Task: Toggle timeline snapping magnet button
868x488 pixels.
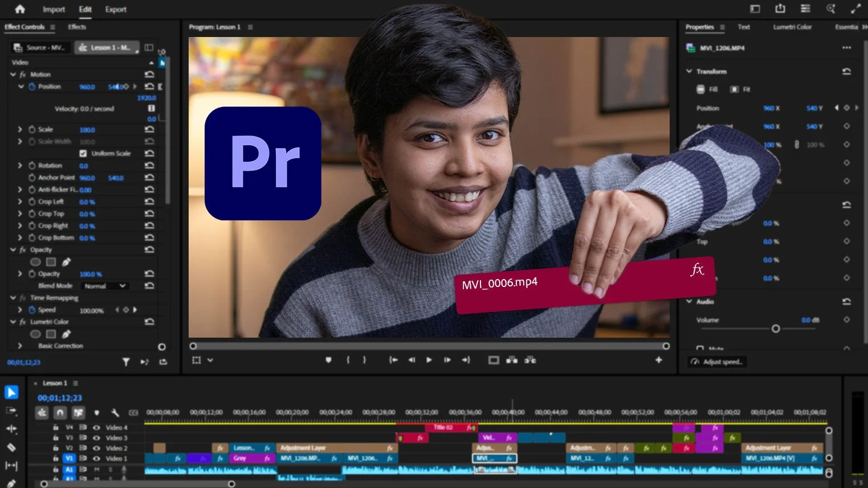Action: (60, 413)
